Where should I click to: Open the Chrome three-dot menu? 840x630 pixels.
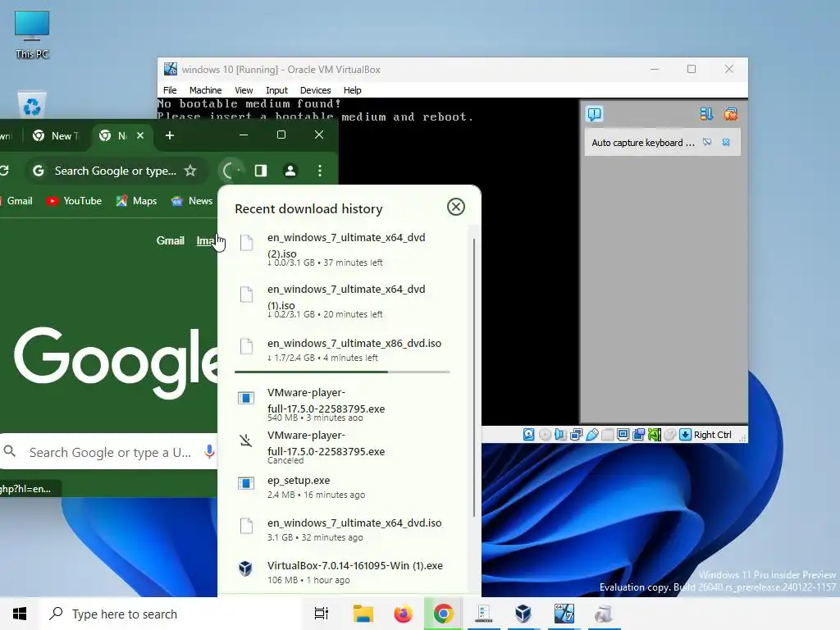coord(320,171)
